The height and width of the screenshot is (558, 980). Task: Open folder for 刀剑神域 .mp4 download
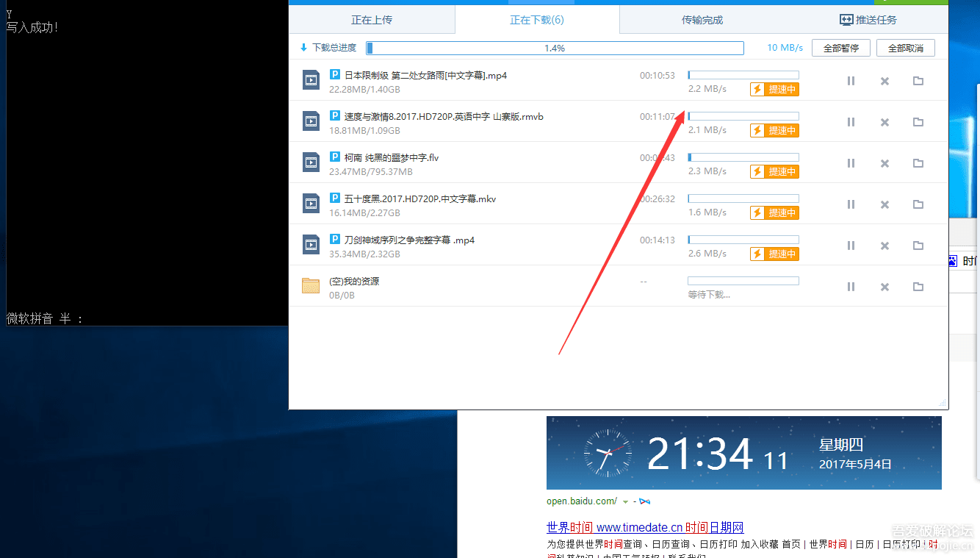[x=918, y=246]
